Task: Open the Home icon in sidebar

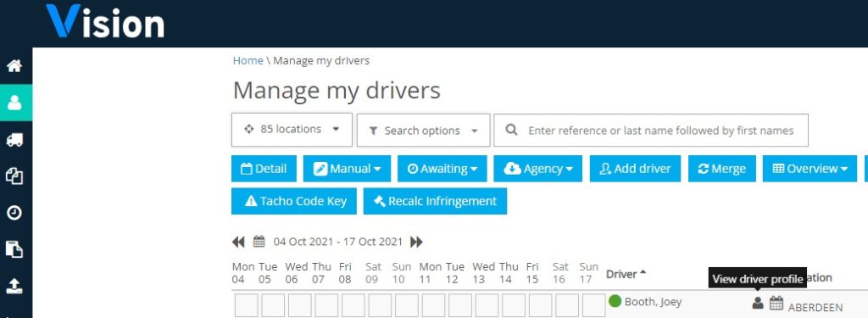Action: coord(14,66)
